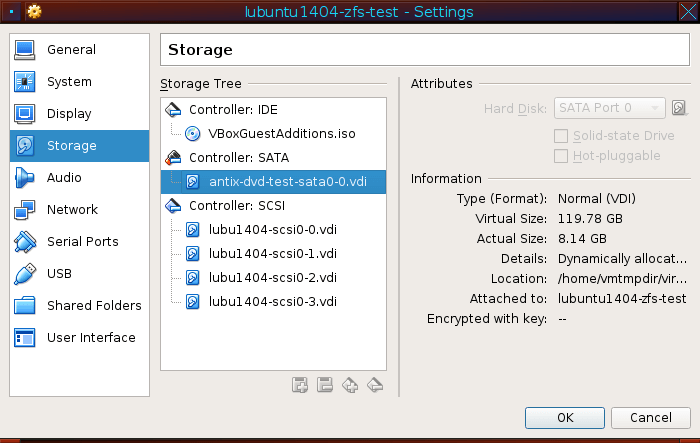Click the USB plug icon
The image size is (700, 443).
coord(25,274)
